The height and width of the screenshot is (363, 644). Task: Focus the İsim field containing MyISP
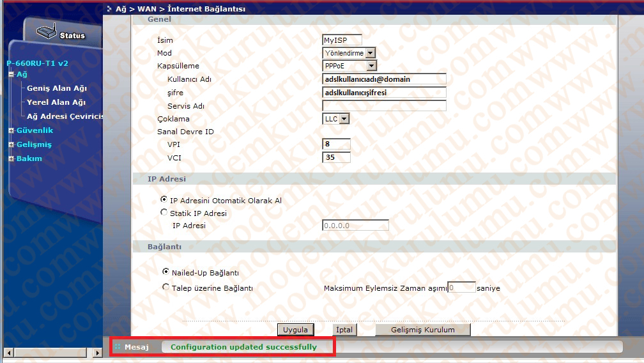tap(342, 40)
